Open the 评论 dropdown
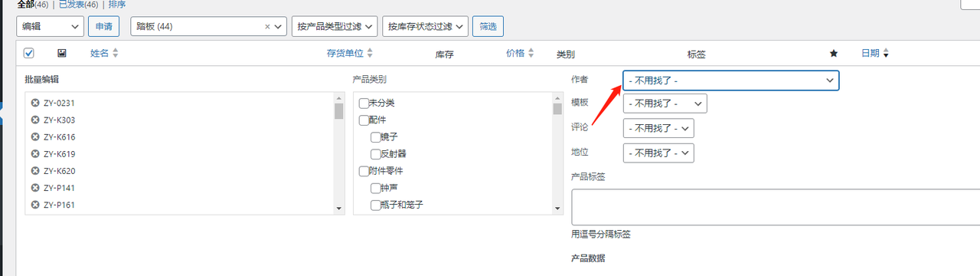980x276 pixels. click(658, 128)
